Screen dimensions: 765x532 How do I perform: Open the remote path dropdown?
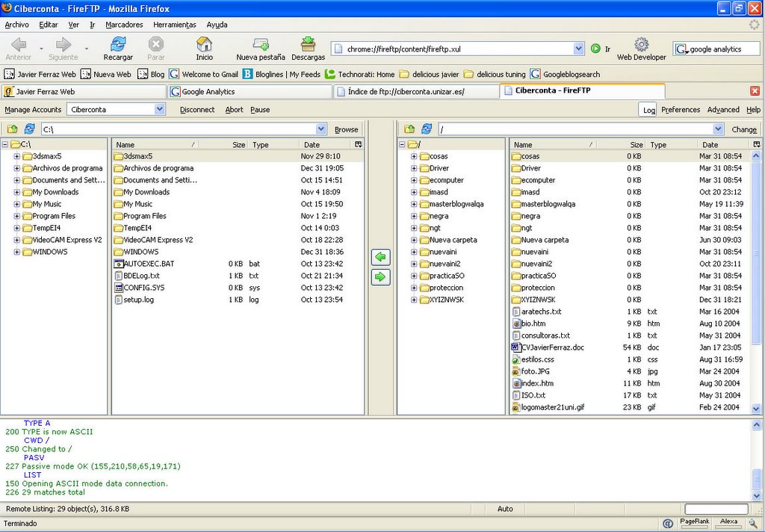pyautogui.click(x=718, y=129)
